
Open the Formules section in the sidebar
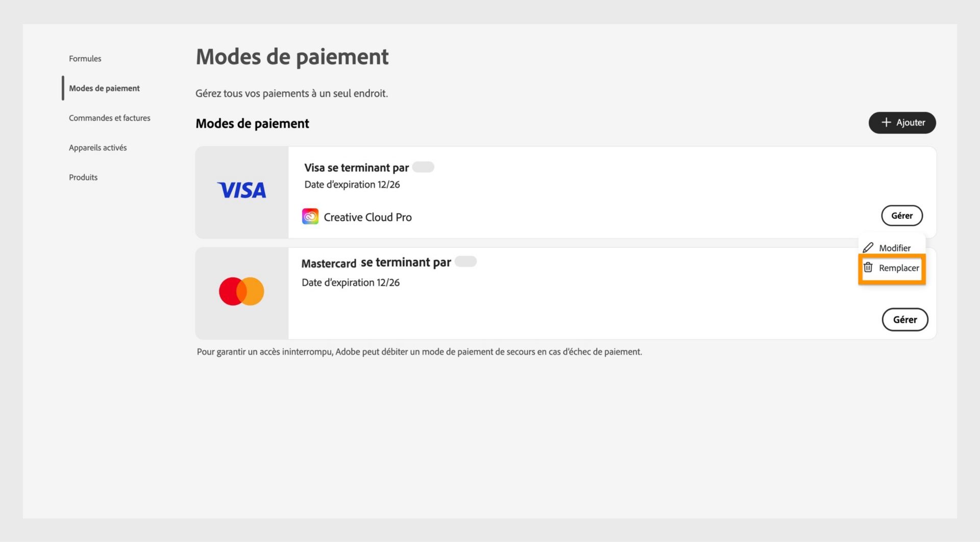[85, 58]
